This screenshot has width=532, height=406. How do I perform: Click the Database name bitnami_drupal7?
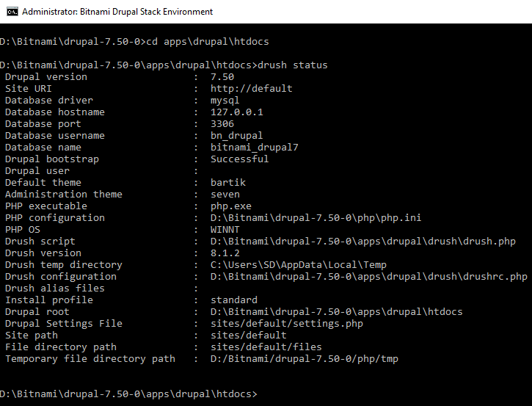pos(255,148)
